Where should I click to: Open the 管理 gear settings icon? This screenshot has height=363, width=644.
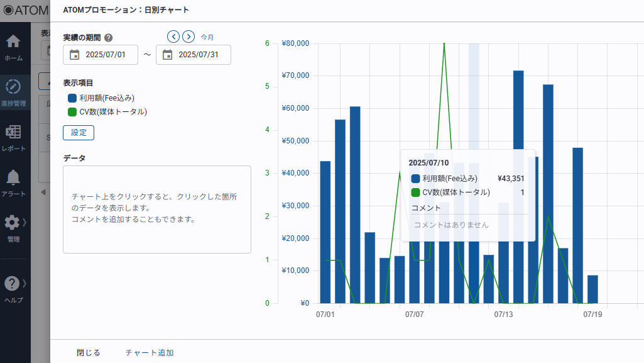[12, 223]
